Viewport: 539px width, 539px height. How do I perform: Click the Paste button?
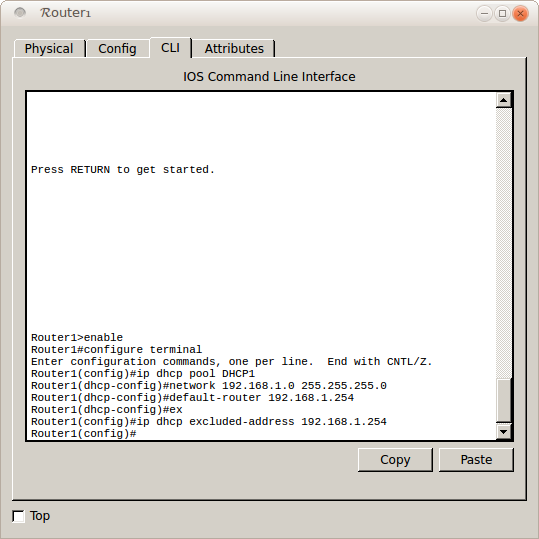tap(476, 460)
